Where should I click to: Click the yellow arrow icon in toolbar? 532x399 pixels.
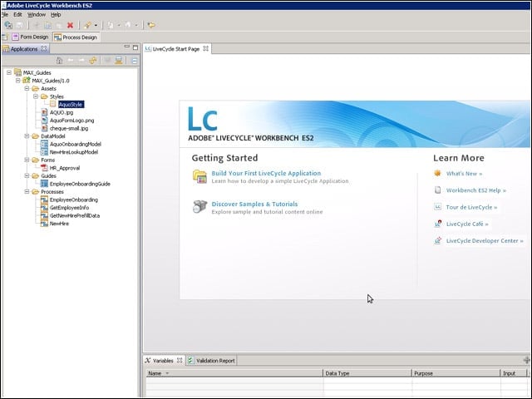point(151,25)
